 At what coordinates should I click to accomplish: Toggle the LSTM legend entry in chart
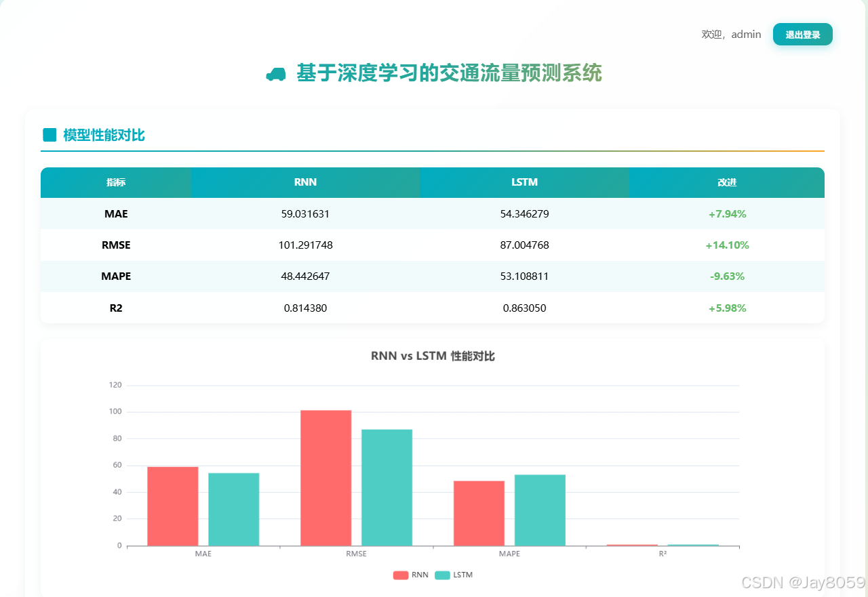pos(454,575)
